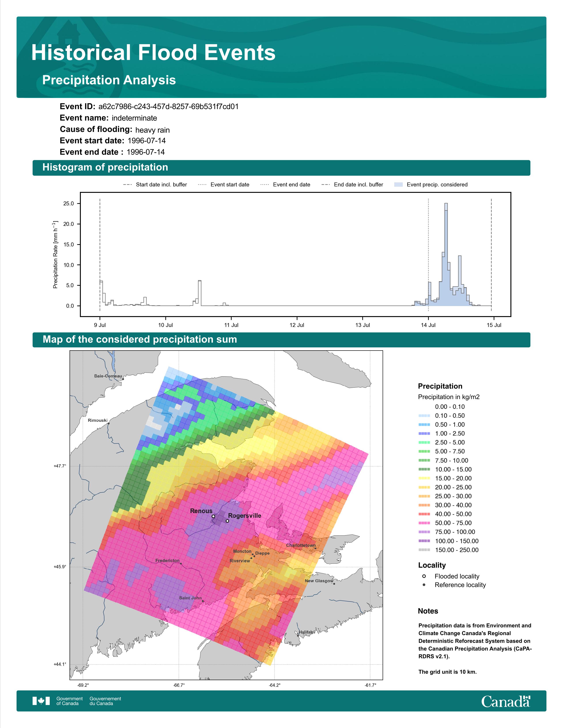This screenshot has height=728, width=563.
Task: Click the +45.9° latitude label
Action: click(60, 567)
